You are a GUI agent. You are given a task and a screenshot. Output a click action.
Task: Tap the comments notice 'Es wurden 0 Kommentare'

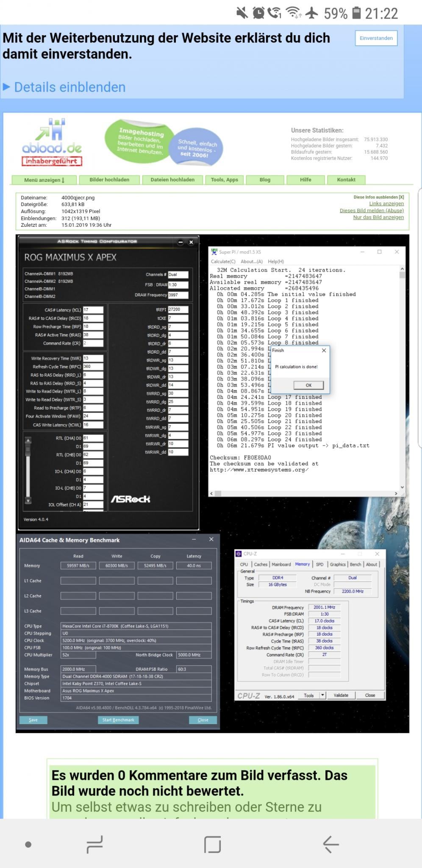[200, 783]
